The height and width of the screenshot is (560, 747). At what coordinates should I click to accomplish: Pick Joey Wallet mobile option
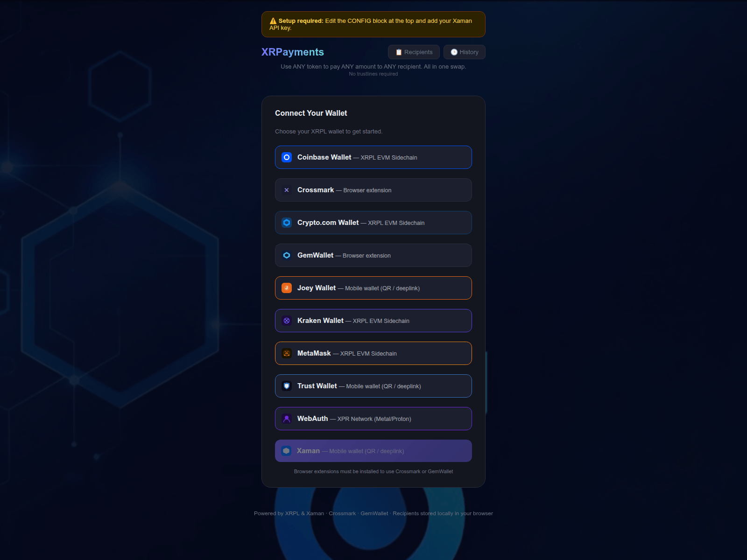(x=373, y=288)
